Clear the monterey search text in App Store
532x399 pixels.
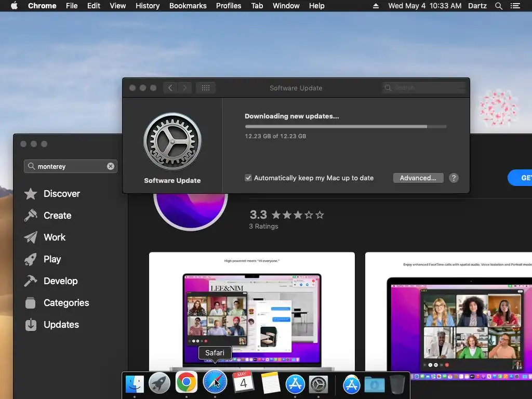point(111,166)
